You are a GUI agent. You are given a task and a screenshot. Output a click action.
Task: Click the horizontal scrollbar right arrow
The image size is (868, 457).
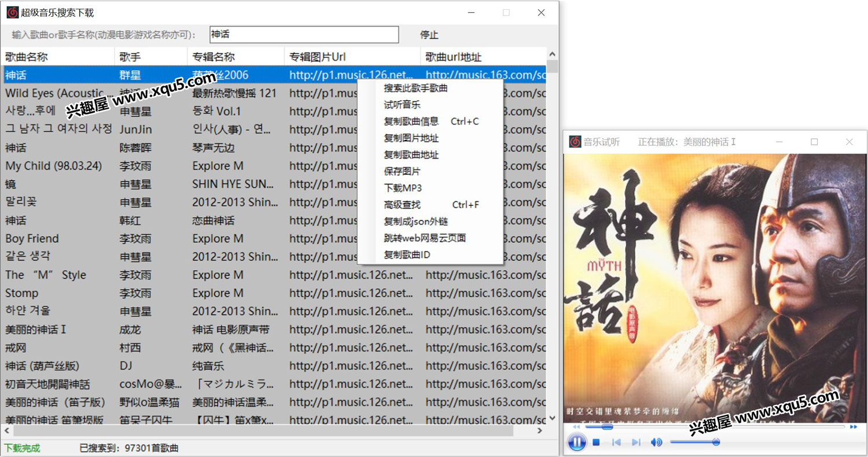540,431
